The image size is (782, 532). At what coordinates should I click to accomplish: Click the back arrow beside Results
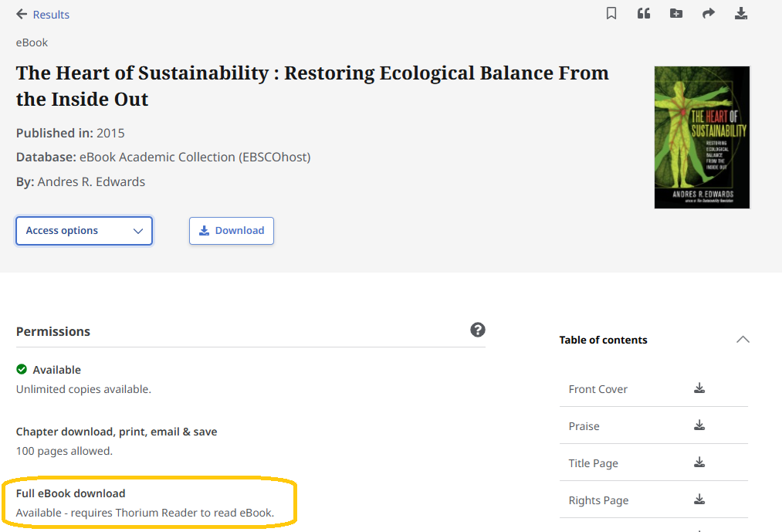pyautogui.click(x=19, y=13)
